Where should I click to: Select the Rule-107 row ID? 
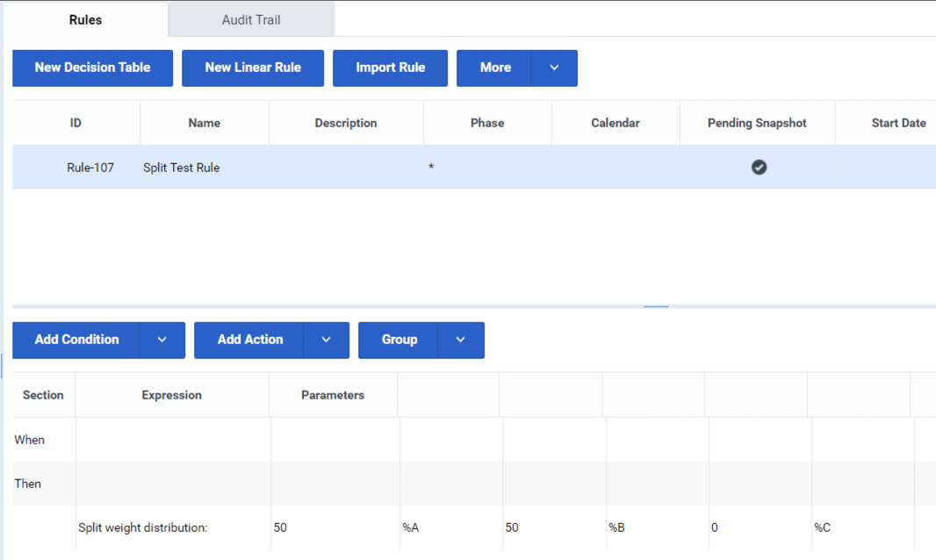pyautogui.click(x=90, y=168)
